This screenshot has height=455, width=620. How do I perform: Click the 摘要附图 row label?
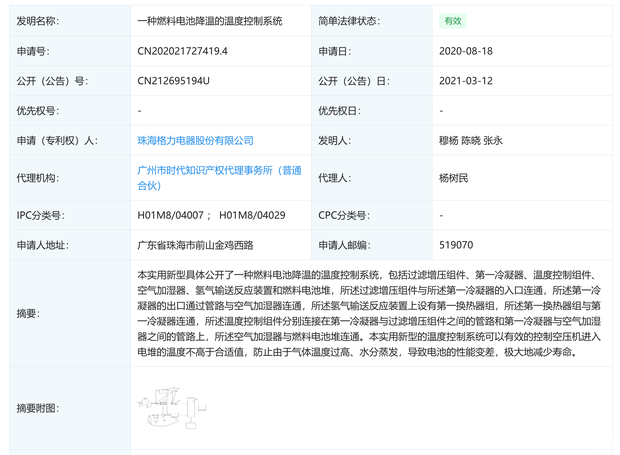pyautogui.click(x=37, y=409)
